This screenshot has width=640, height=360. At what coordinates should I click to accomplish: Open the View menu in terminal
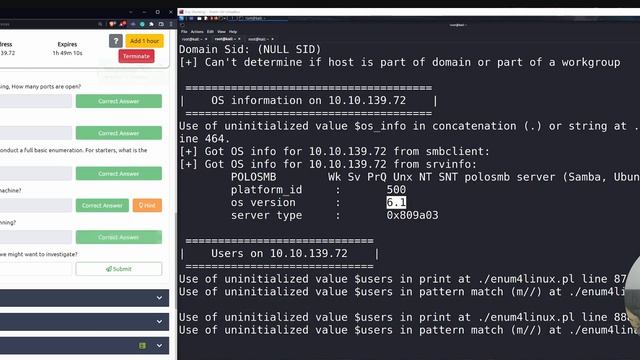222,31
